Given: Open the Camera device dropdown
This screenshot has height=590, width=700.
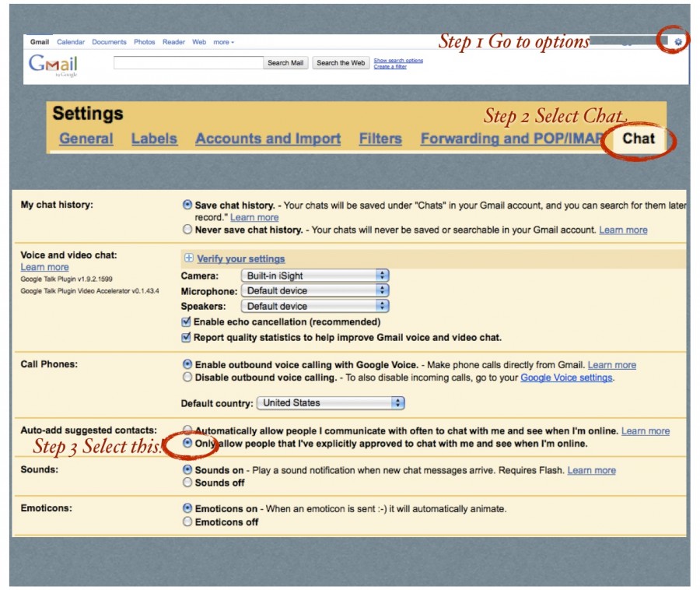Looking at the screenshot, I should [314, 276].
